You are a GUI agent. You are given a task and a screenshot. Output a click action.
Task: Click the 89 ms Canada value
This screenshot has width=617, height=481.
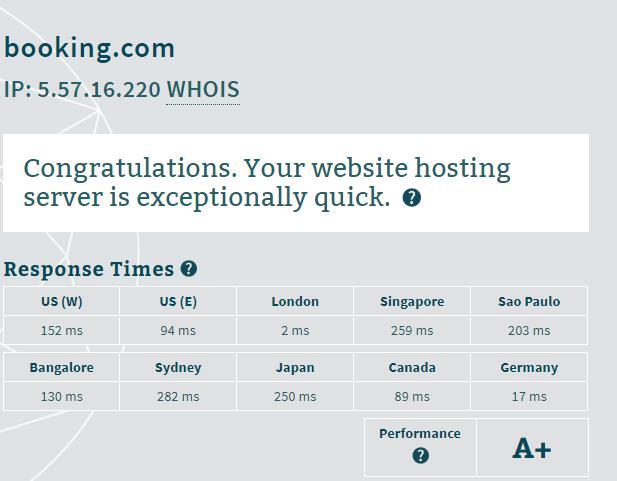pyautogui.click(x=412, y=397)
